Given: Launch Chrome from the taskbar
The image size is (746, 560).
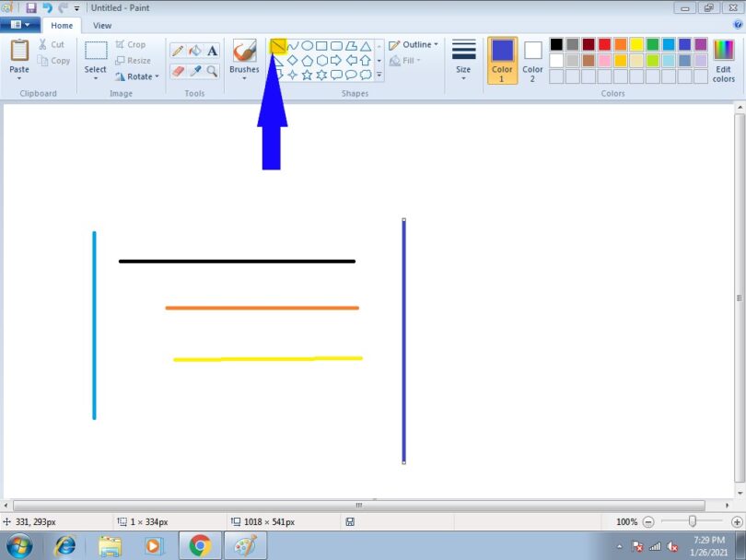Looking at the screenshot, I should [x=199, y=545].
